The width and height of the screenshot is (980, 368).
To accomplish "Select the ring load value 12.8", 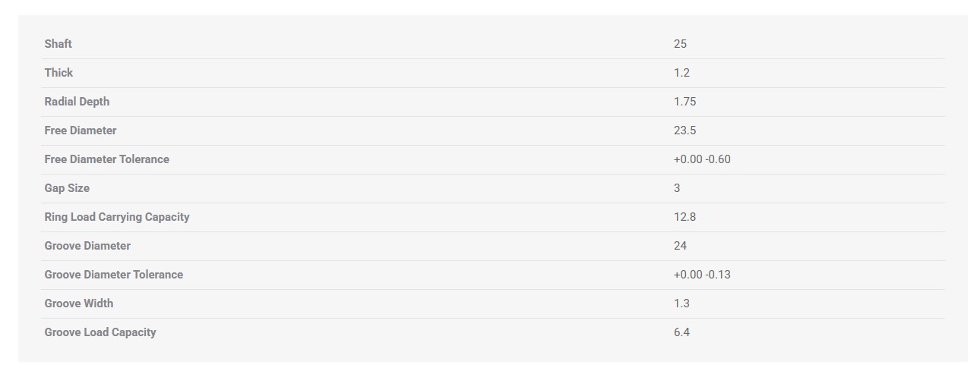I will [x=684, y=217].
